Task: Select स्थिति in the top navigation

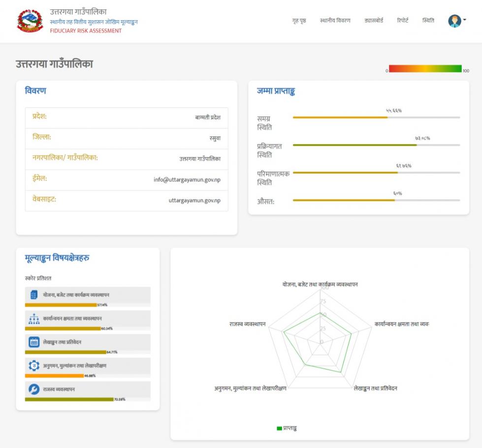Action: [428, 21]
